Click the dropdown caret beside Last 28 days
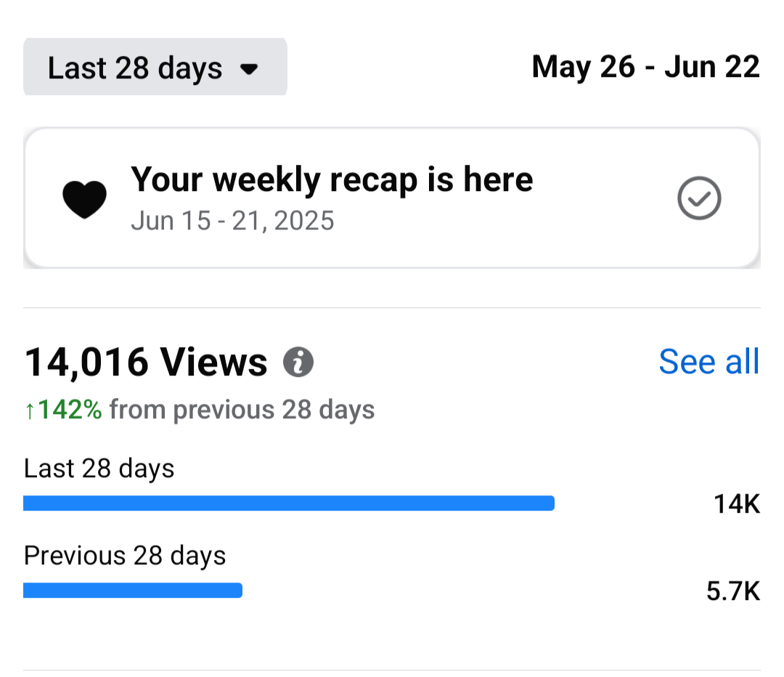Screen dimensions: 784x677 pyautogui.click(x=249, y=69)
